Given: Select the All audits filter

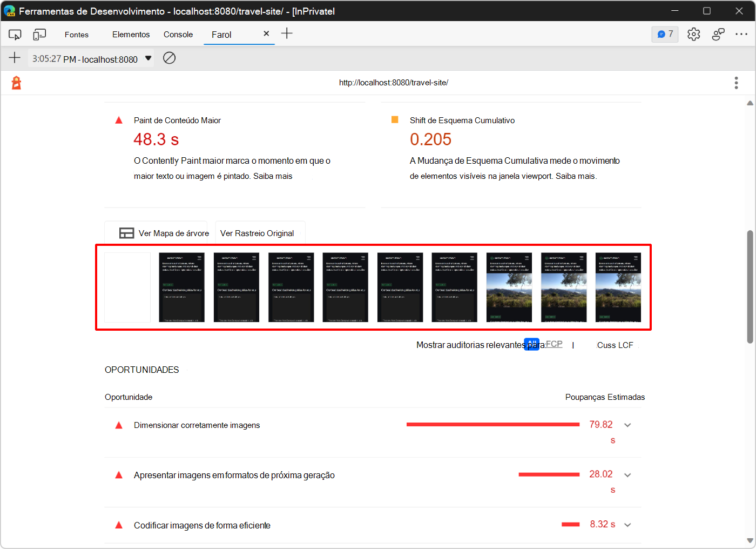Looking at the screenshot, I should 531,344.
